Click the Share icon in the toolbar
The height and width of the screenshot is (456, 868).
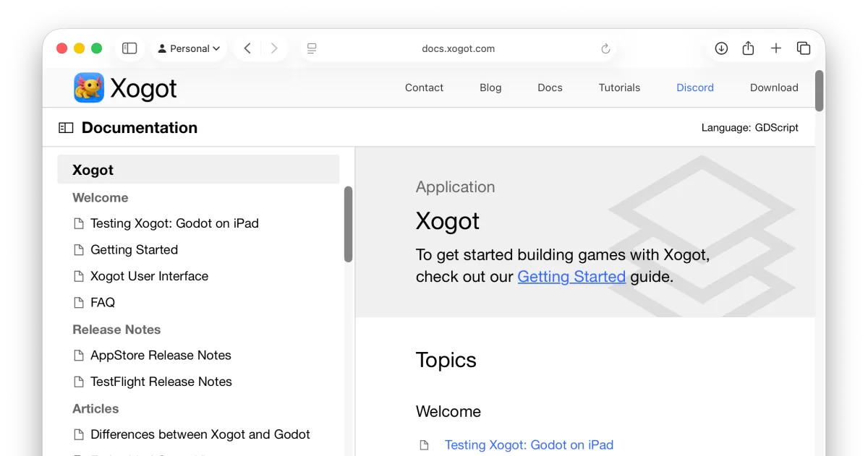coord(748,48)
